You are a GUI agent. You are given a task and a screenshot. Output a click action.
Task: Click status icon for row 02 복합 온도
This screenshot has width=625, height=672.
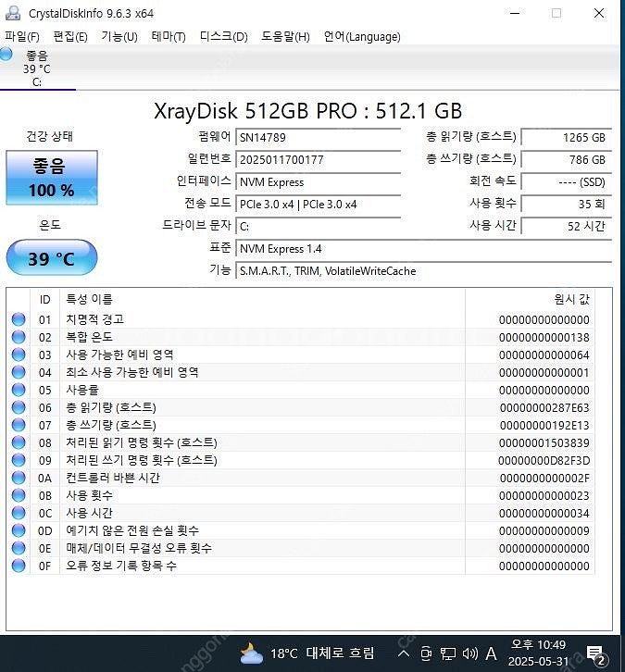point(19,337)
